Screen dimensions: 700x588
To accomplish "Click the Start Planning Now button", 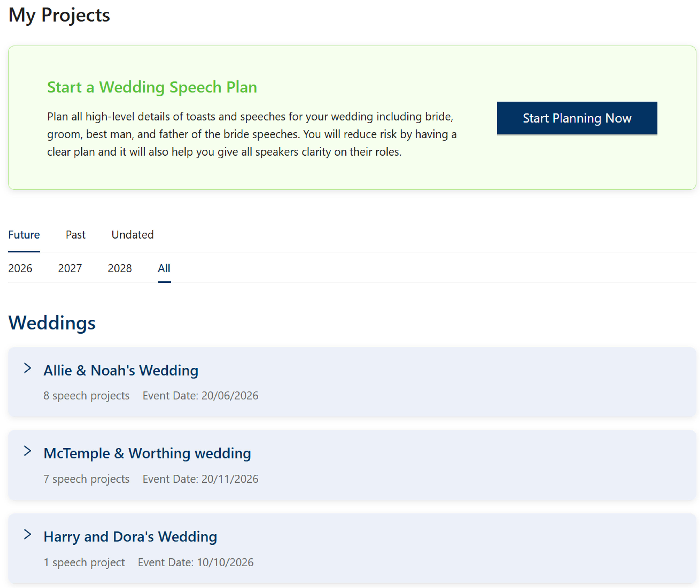I will click(x=577, y=118).
